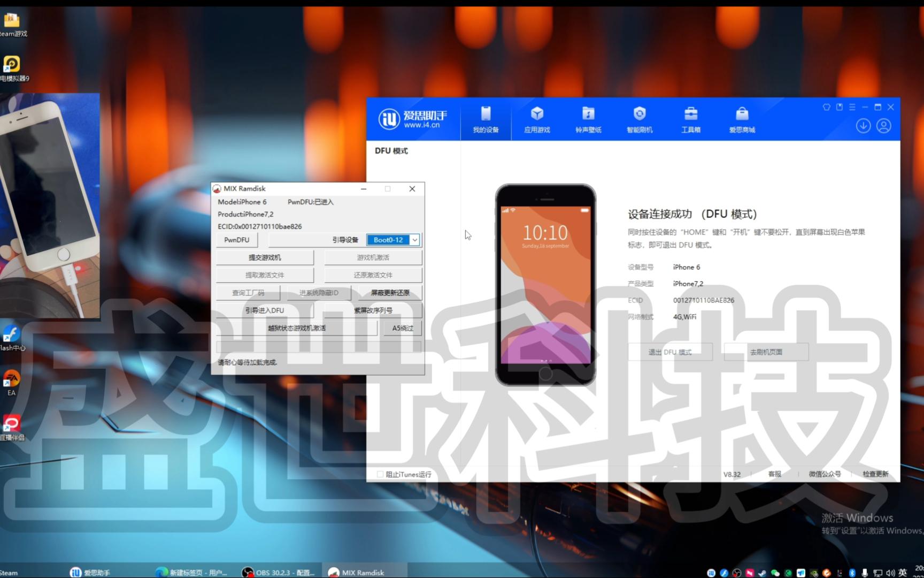Click the 引导设备 button in MIX Ramdisk

(x=345, y=240)
